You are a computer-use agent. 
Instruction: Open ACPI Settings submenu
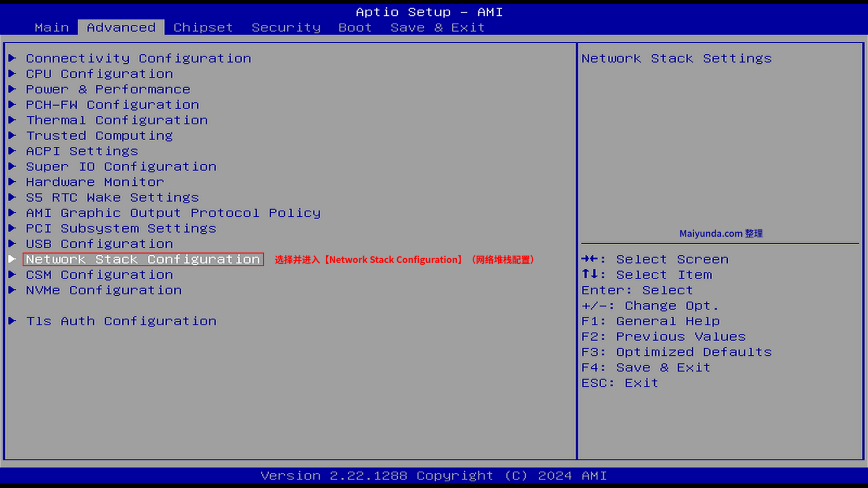click(x=82, y=151)
